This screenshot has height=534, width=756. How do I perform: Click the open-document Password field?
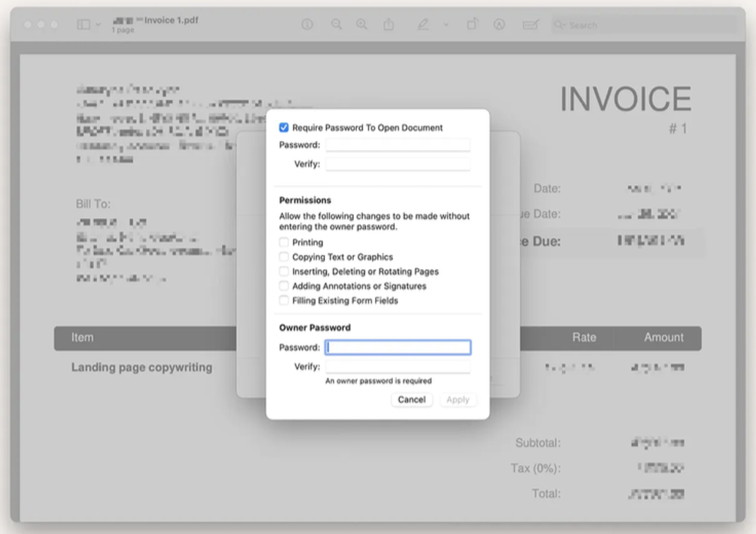398,145
